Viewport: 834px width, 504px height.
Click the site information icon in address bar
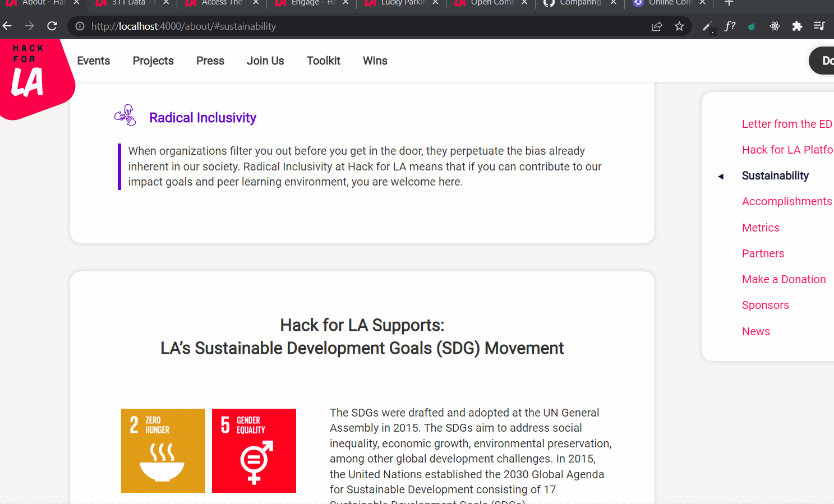(x=80, y=26)
